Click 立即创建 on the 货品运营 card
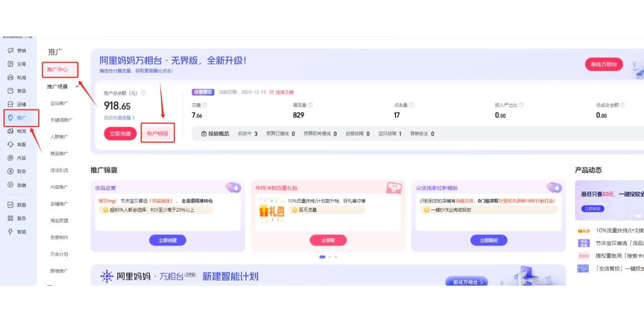 [x=168, y=240]
